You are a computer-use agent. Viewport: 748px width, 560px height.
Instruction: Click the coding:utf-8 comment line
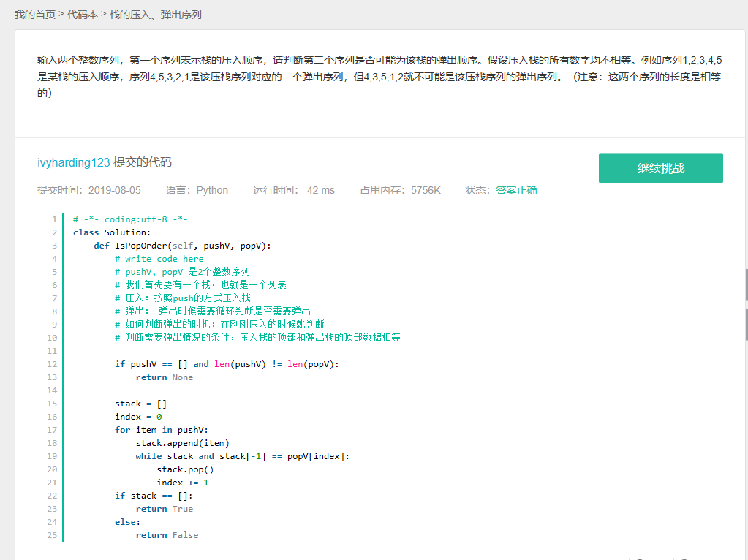pyautogui.click(x=130, y=219)
